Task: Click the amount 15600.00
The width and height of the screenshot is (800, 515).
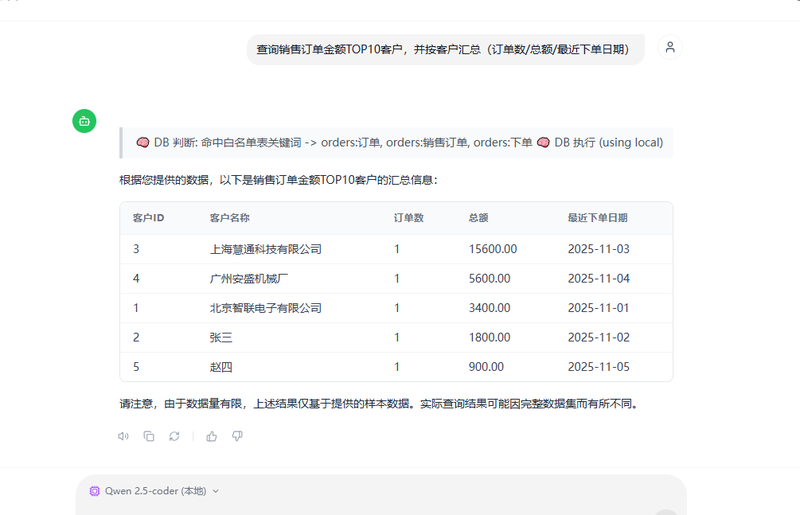Action: coord(493,249)
